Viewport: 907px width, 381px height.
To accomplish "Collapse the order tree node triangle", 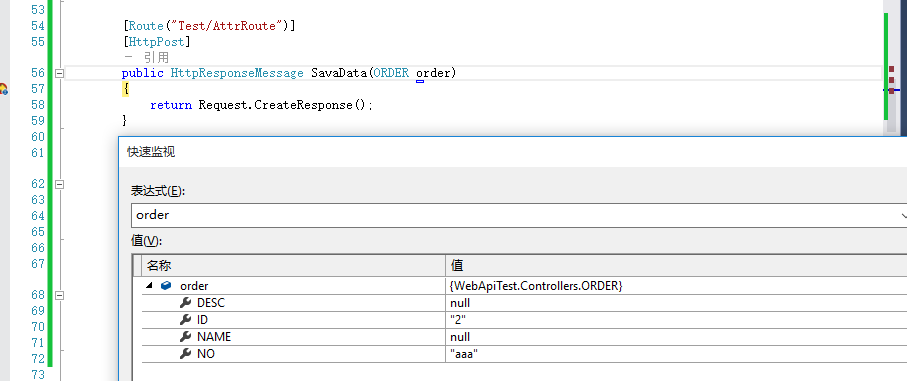I will (150, 286).
